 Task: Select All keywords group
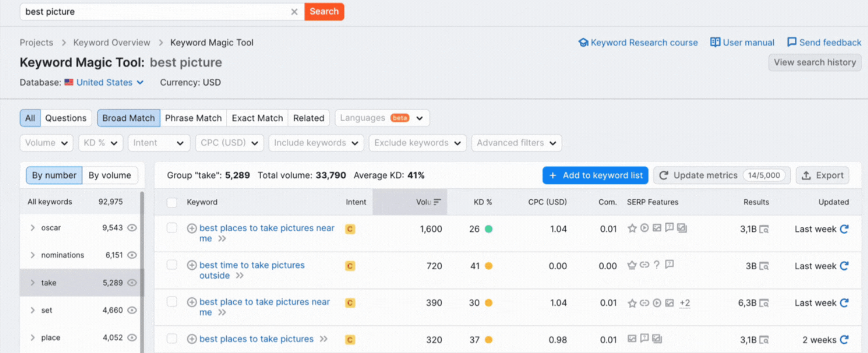pos(80,202)
